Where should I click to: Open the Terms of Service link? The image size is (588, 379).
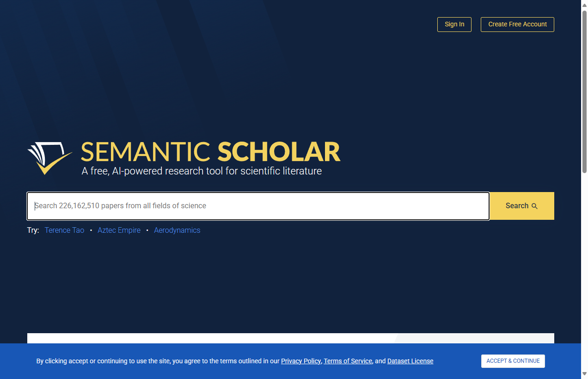(348, 361)
